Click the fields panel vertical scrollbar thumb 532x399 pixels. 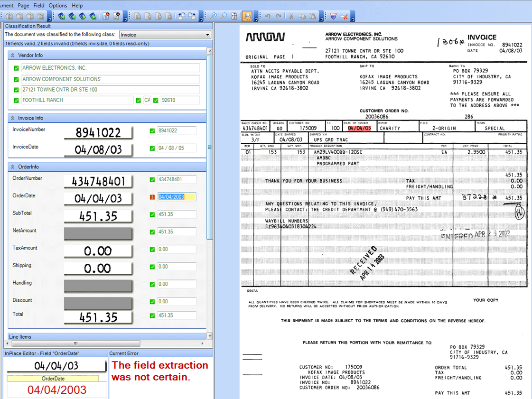[210, 147]
